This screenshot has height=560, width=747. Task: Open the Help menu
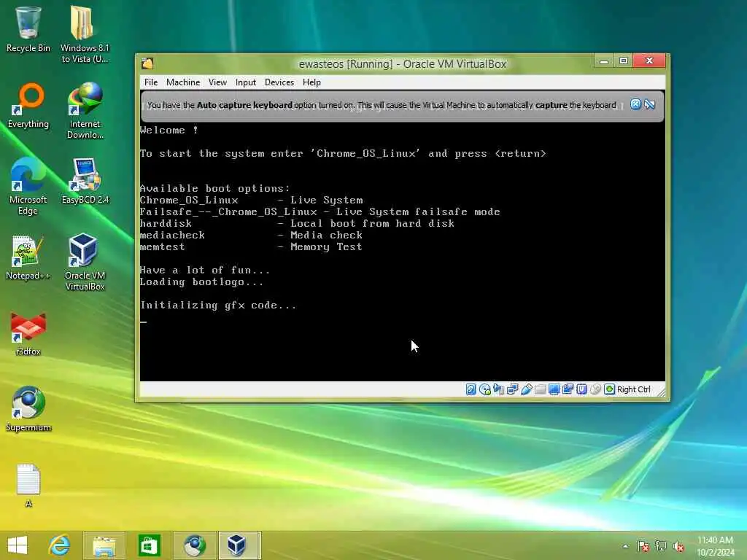pos(311,82)
